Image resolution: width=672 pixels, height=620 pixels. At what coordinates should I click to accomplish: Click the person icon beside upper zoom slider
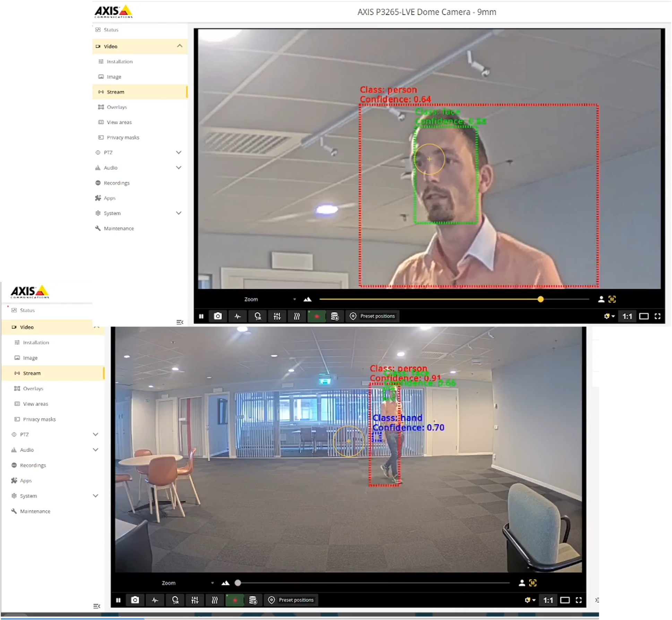[601, 299]
